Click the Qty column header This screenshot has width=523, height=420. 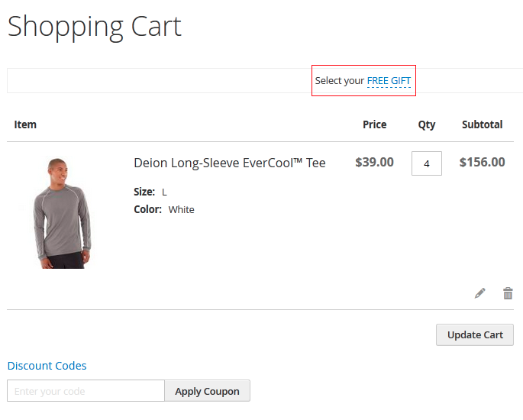[426, 124]
